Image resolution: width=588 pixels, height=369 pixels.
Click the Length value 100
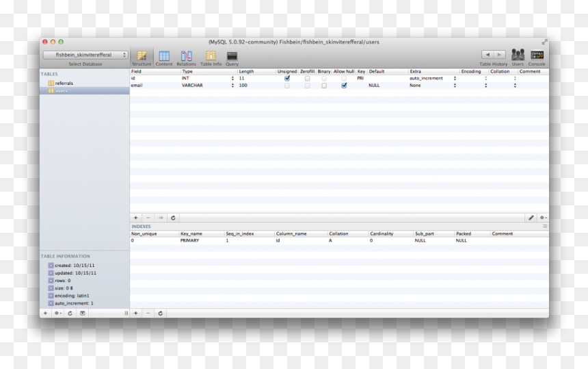pyautogui.click(x=243, y=85)
